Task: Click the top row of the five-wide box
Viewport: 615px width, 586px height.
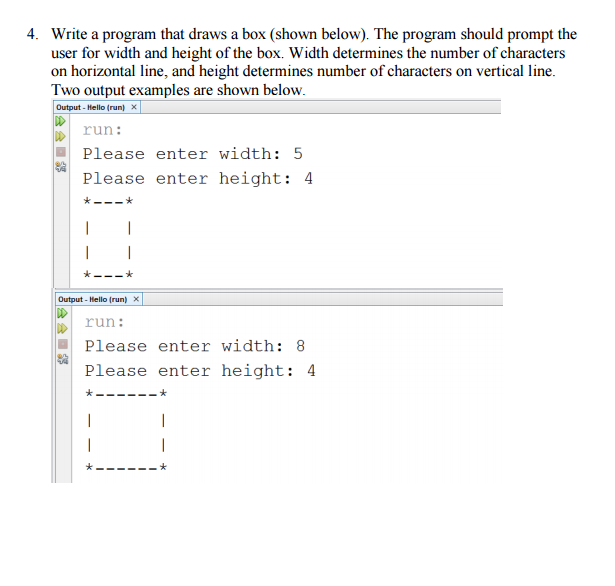Action: (x=109, y=202)
